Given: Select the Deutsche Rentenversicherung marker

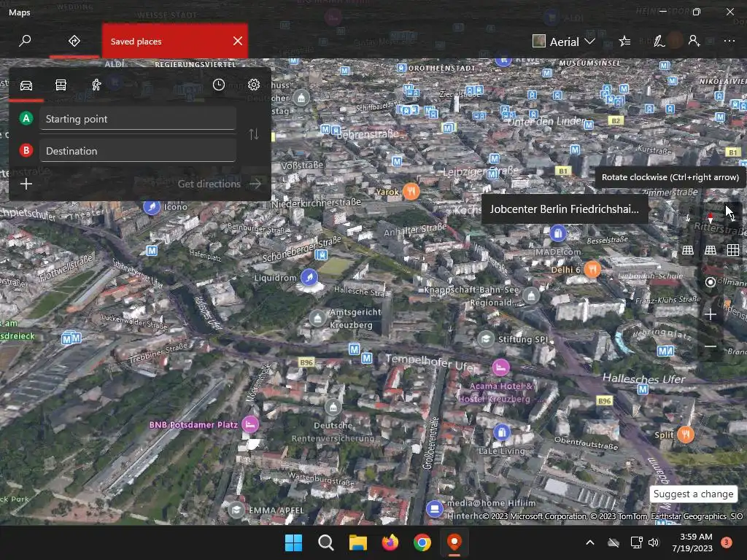Looking at the screenshot, I should coord(333,407).
